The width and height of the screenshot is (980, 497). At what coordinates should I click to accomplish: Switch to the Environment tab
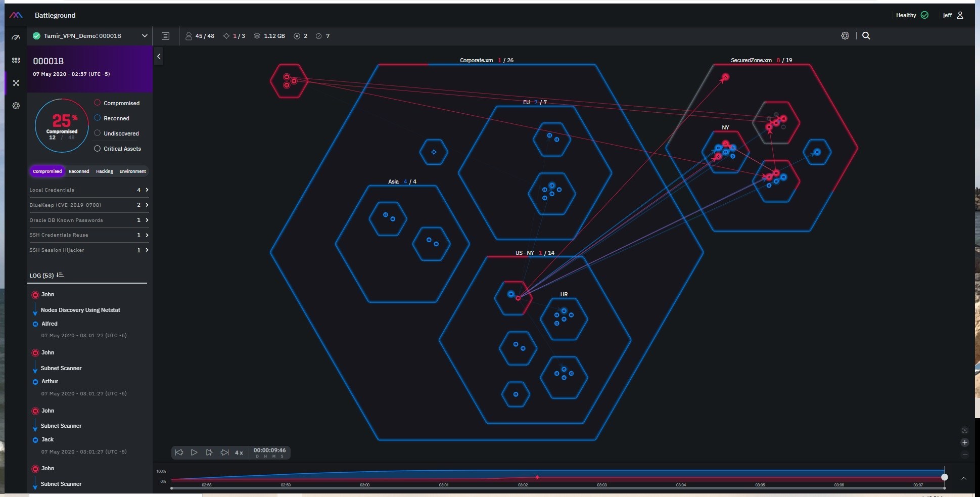132,171
